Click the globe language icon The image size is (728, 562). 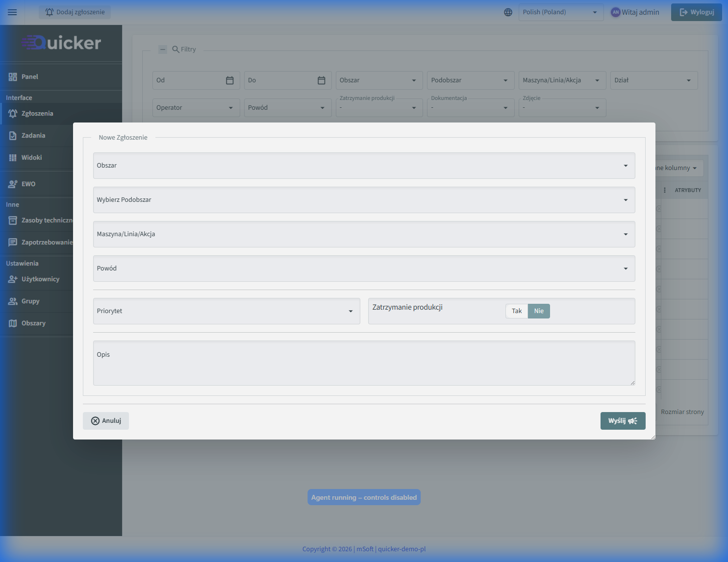pos(508,12)
